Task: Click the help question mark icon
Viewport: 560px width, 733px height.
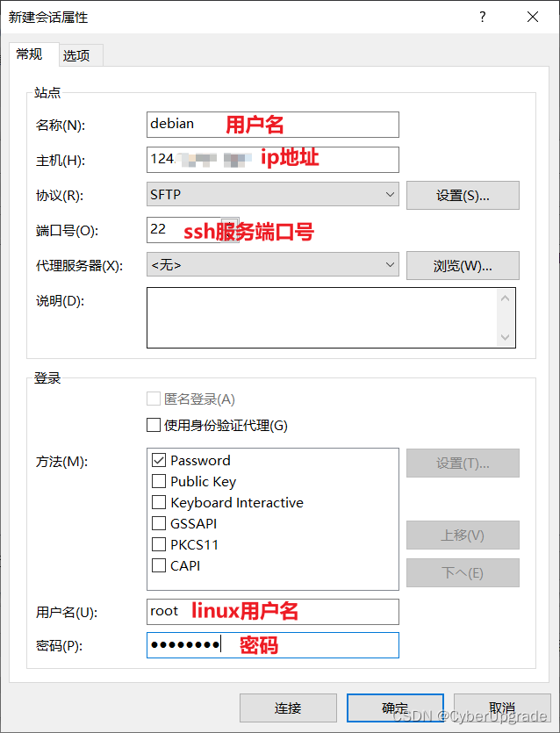Action: (483, 17)
